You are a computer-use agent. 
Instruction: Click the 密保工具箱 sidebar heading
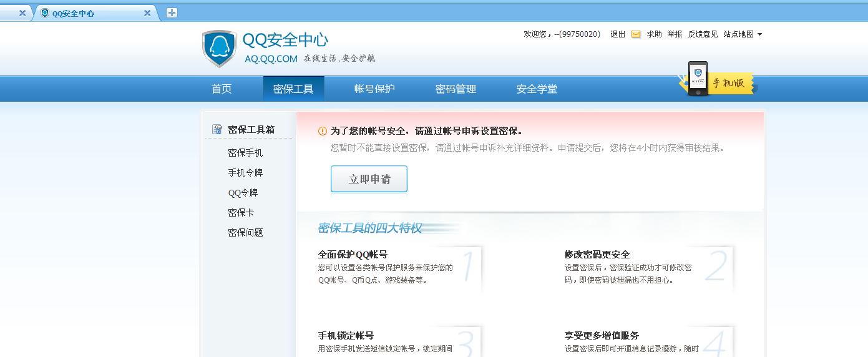pyautogui.click(x=251, y=130)
